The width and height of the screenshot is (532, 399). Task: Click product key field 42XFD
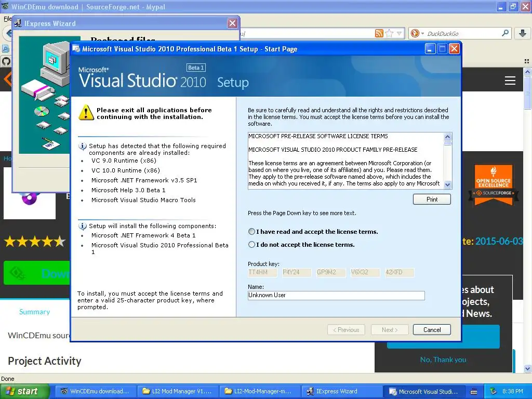click(x=400, y=272)
